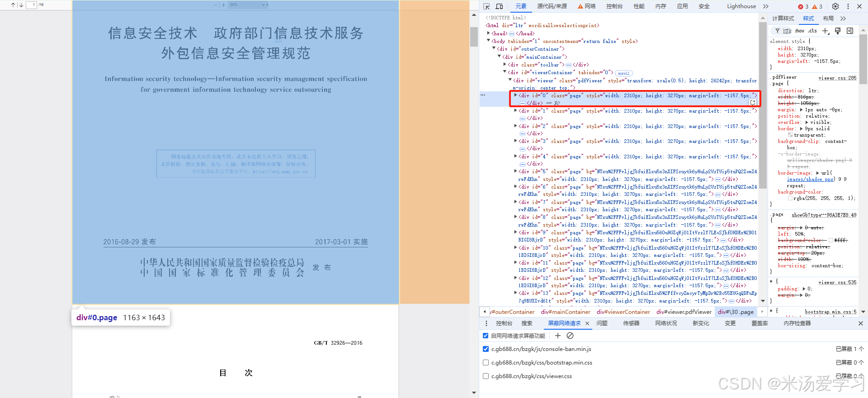Click the PDF viewer vertical scrollbar thumb
This screenshot has width=868, height=398.
[474, 36]
